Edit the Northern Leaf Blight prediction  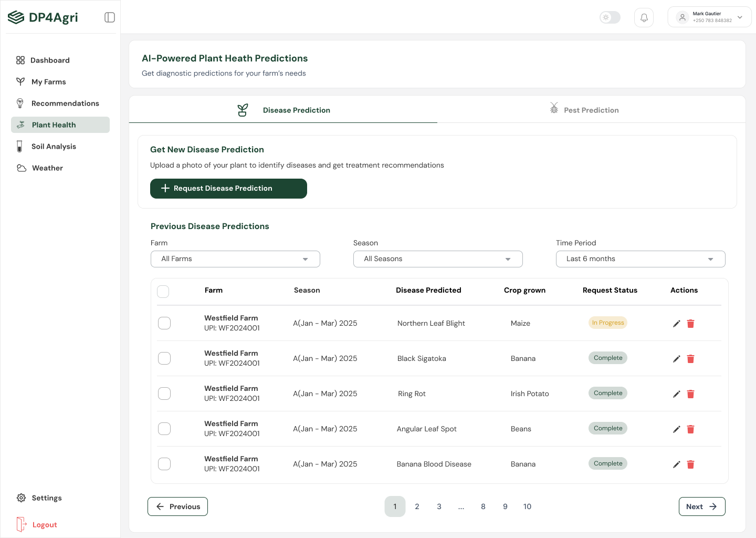(677, 324)
